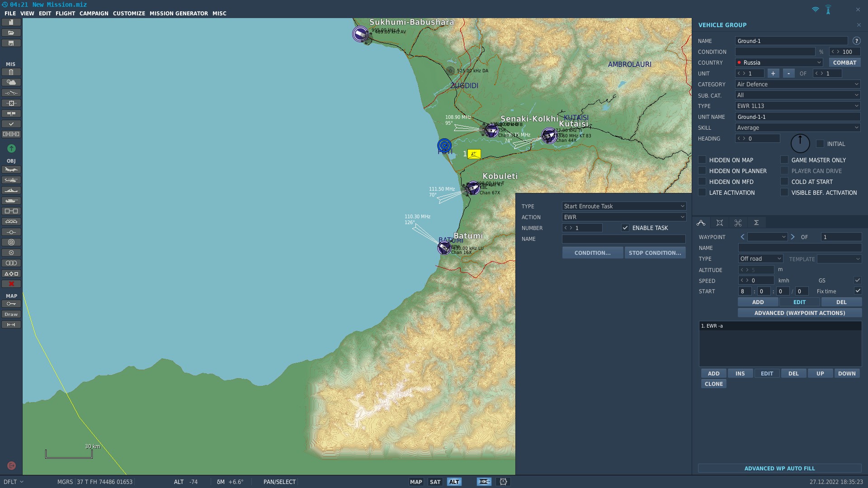Change COUNTRY using the Russia dropdown
This screenshot has height=488, width=868.
coord(778,62)
